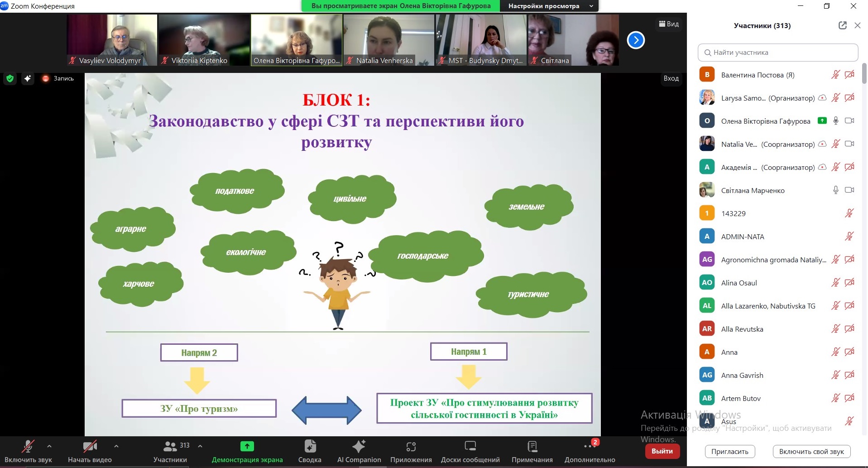
Task: Click the Пригласить invite button
Action: coord(729,451)
